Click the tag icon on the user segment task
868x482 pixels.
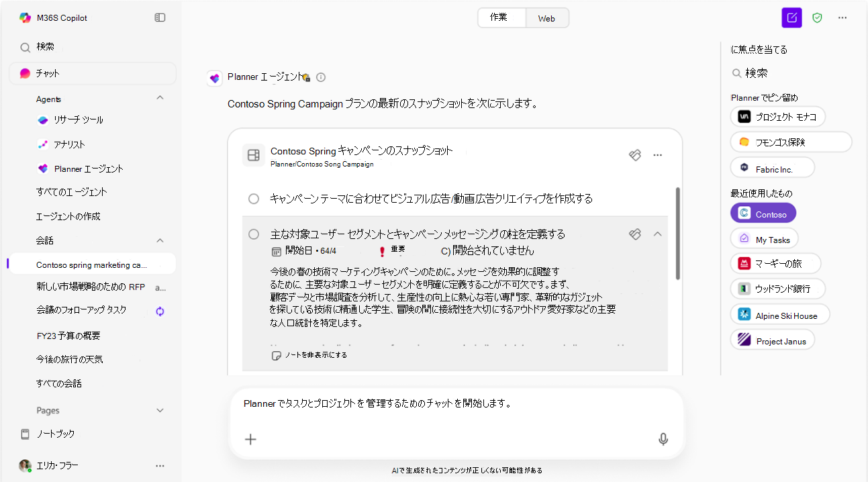coord(634,234)
